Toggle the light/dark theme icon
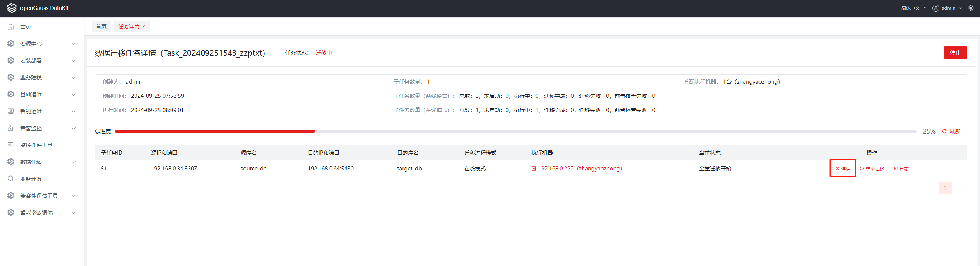Screen dimensions: 980x266 tap(970, 8)
